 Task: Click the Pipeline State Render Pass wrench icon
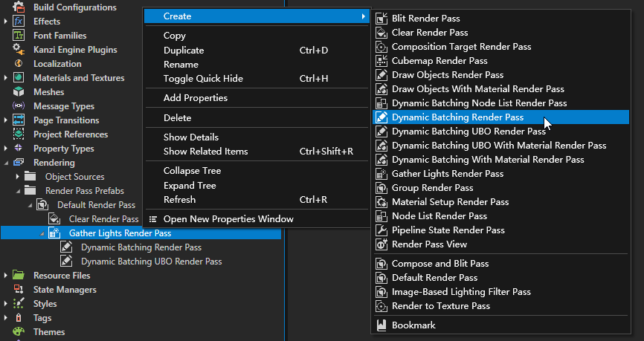point(381,230)
